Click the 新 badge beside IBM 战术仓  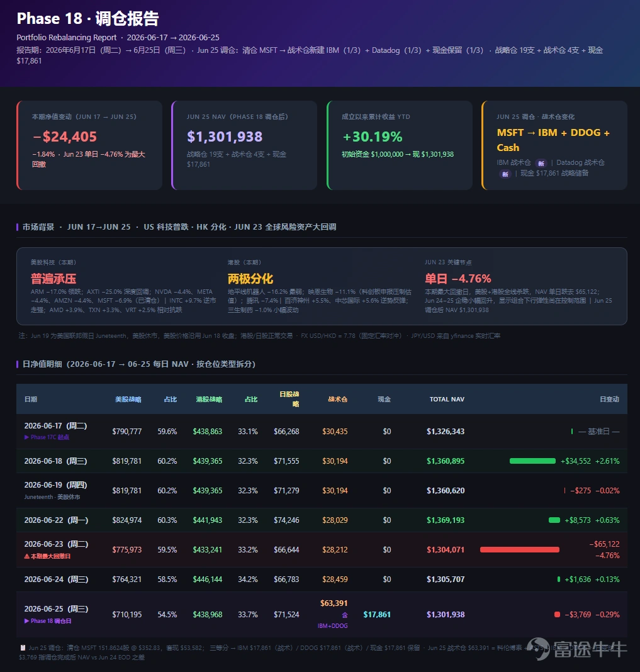point(541,164)
